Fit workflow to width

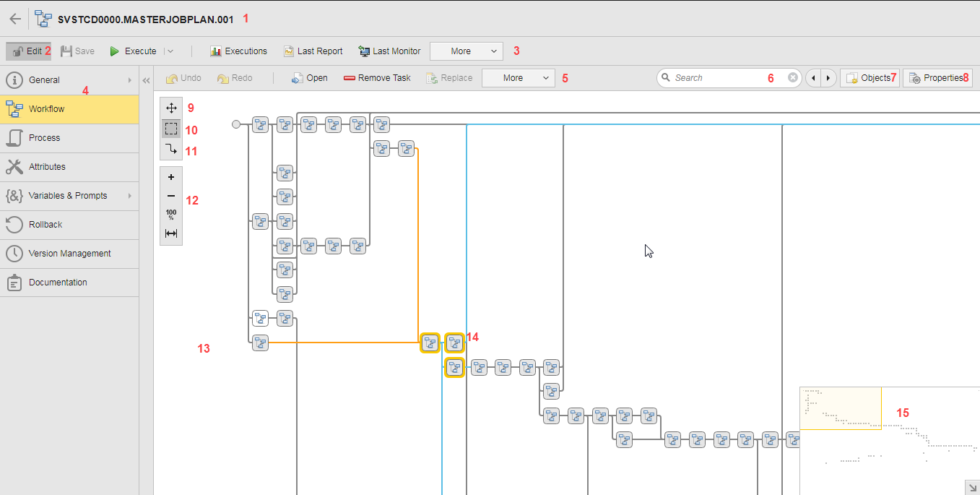[x=171, y=233]
